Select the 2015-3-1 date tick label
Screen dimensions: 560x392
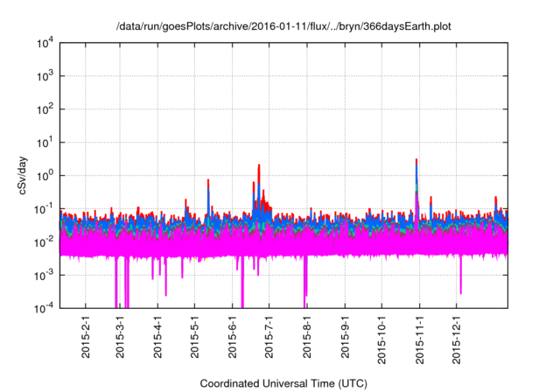[x=121, y=339]
